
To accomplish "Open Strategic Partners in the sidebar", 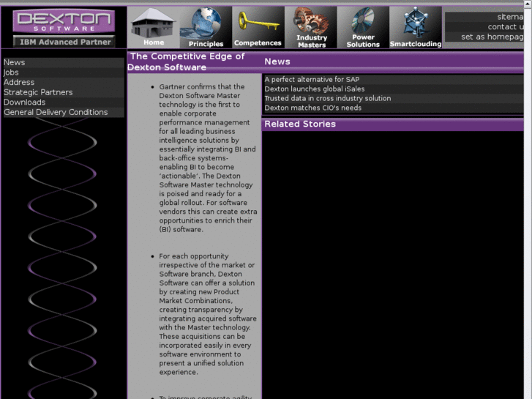I will 64,92.
